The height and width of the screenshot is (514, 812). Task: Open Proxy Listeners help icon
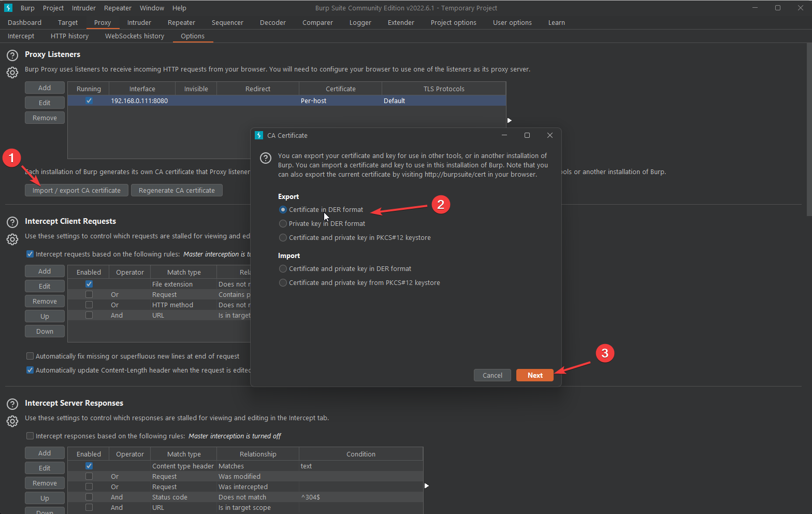(x=12, y=55)
